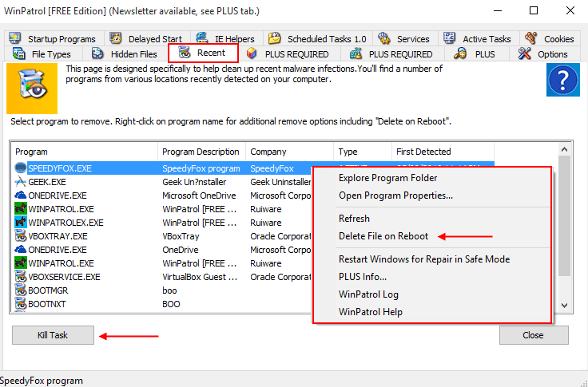Viewport: 588px width, 387px height.
Task: Open the Hidden Files tab
Action: (x=127, y=54)
